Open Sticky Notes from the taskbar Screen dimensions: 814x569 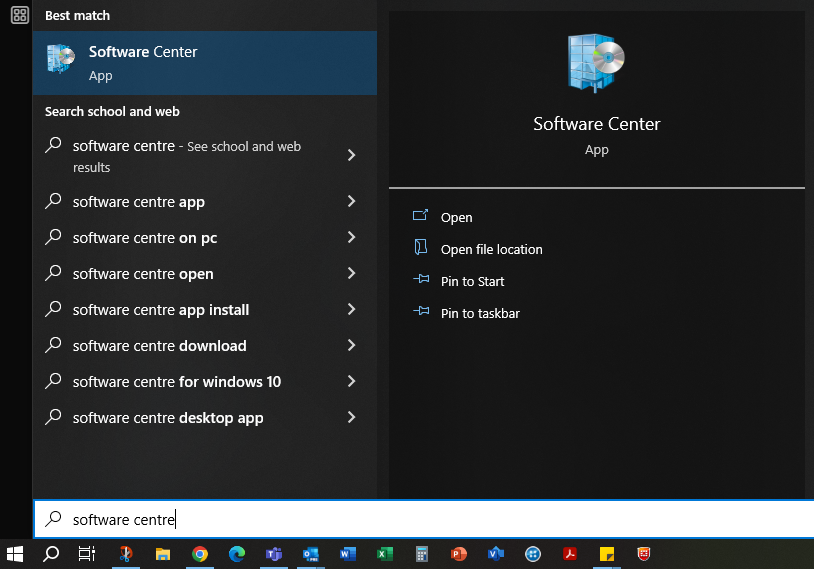606,554
